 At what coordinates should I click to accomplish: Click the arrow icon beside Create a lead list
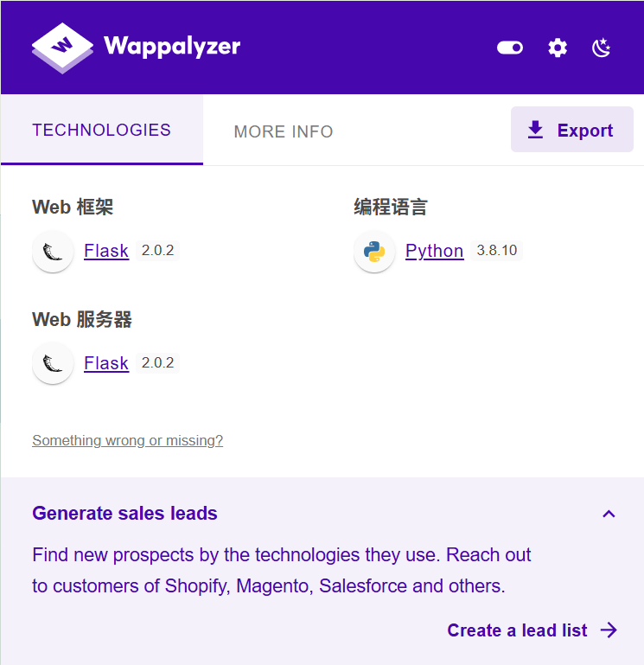[609, 630]
